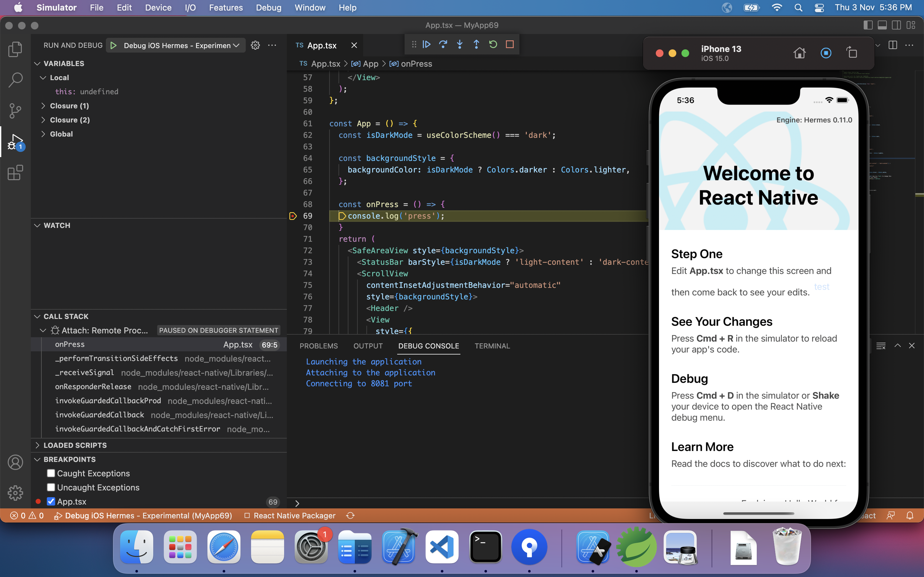Collapse the Call Stack section
Viewport: 924px width, 577px height.
[x=37, y=316]
